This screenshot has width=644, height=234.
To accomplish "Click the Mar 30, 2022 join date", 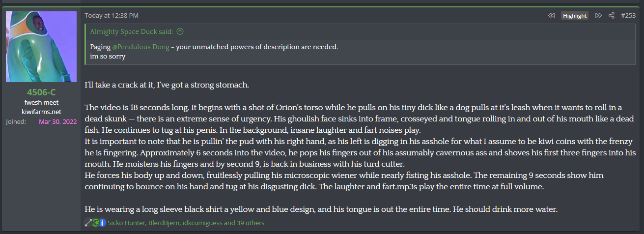I will 58,121.
